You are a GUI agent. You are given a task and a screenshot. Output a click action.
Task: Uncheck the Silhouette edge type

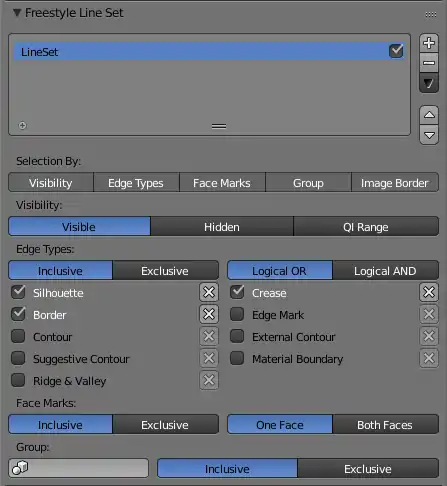coord(18,292)
